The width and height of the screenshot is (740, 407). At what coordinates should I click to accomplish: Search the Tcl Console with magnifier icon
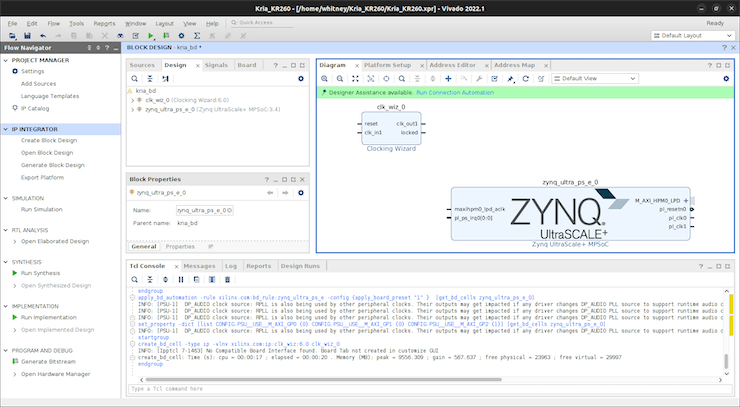[x=135, y=280]
